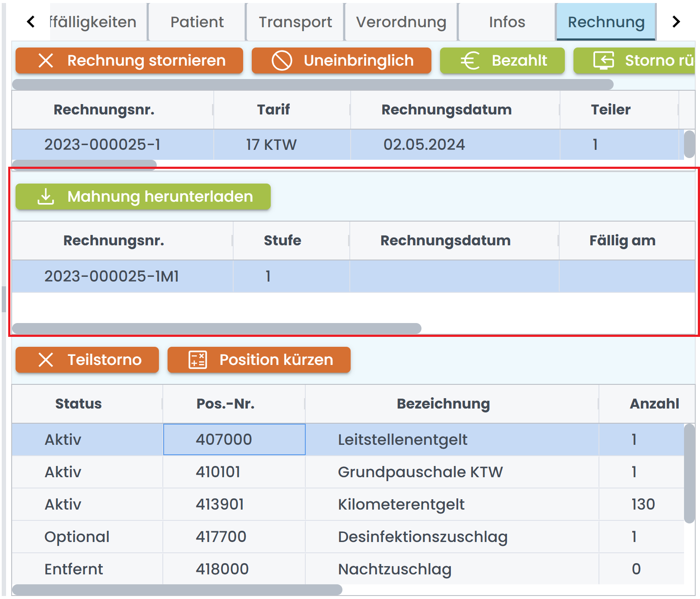Select the Grundpauschale KTW position row
This screenshot has width=700, height=599.
[420, 472]
